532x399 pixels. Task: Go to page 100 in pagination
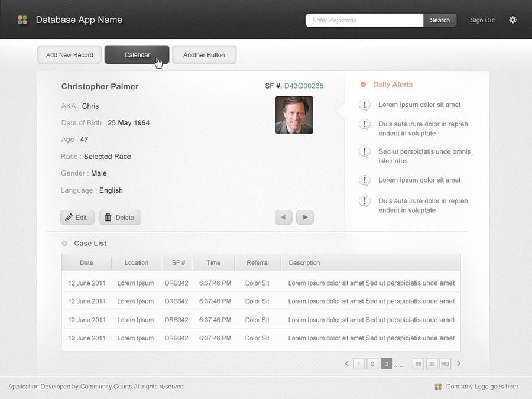coord(445,364)
